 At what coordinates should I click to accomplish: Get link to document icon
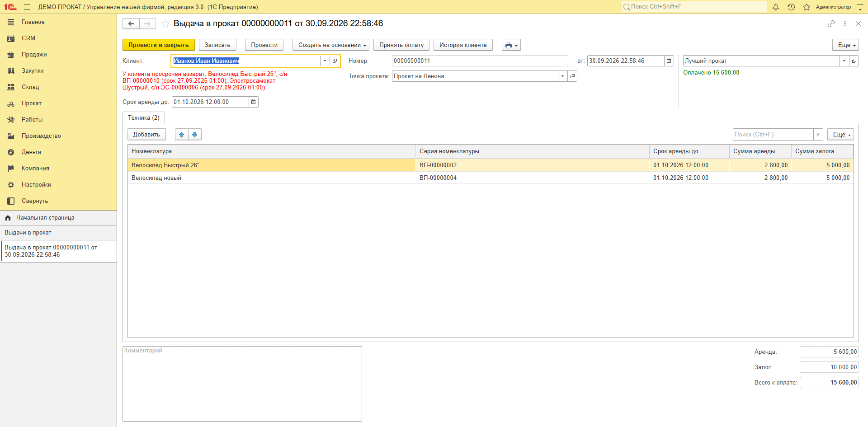click(831, 23)
